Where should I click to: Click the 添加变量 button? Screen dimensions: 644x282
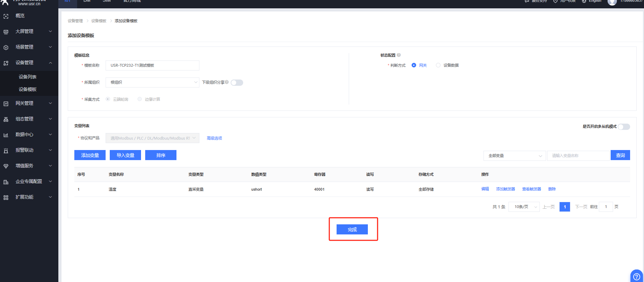[90, 155]
